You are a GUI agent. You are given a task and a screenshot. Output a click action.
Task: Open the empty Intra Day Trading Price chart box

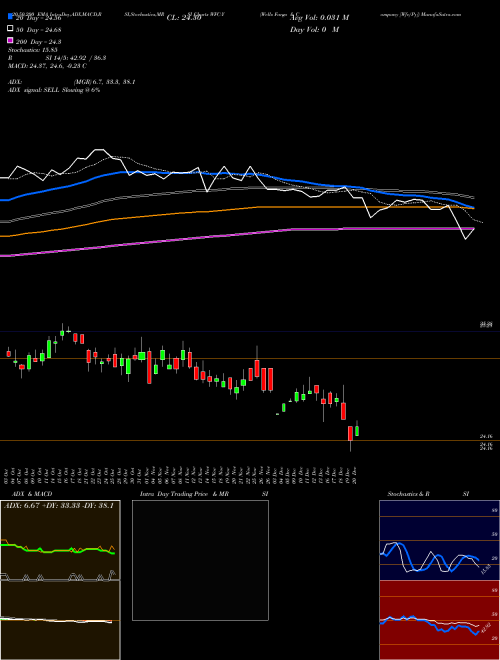pos(200,560)
